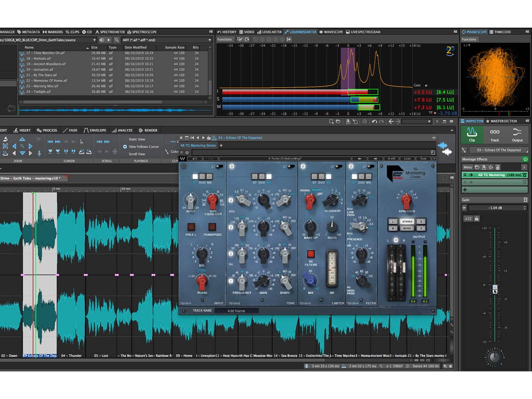This screenshot has width=532, height=399.
Task: Click the open folder icon in montage toolbar
Action: pos(338,122)
